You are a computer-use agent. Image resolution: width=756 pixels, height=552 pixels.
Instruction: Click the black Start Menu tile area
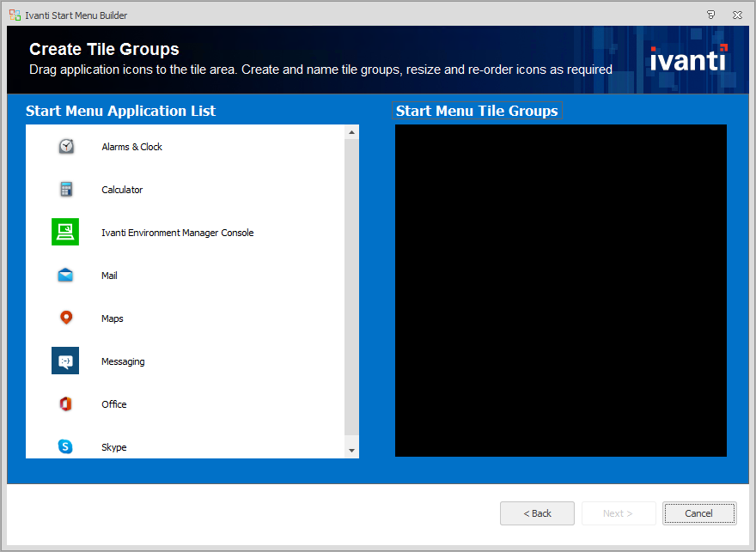pyautogui.click(x=561, y=290)
